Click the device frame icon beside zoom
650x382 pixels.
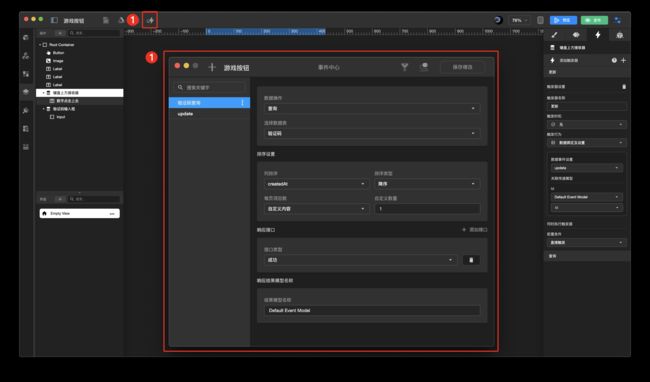540,20
